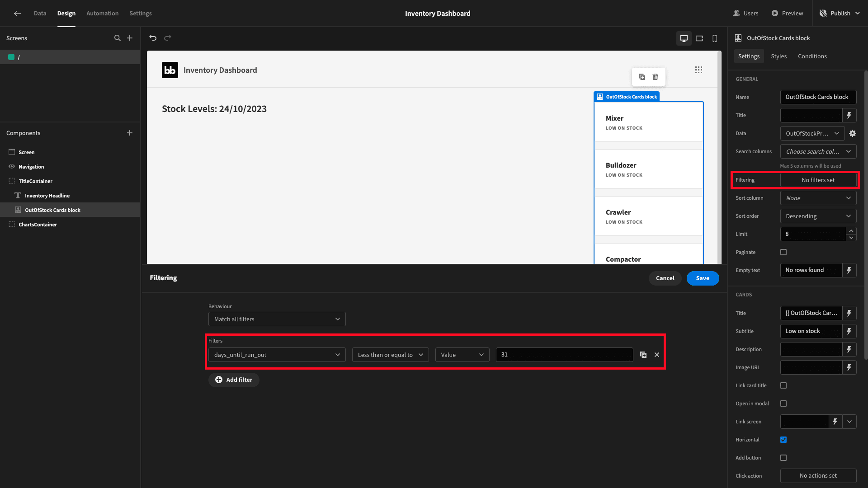Expand the days_until_run_out filter dropdown

pos(276,355)
